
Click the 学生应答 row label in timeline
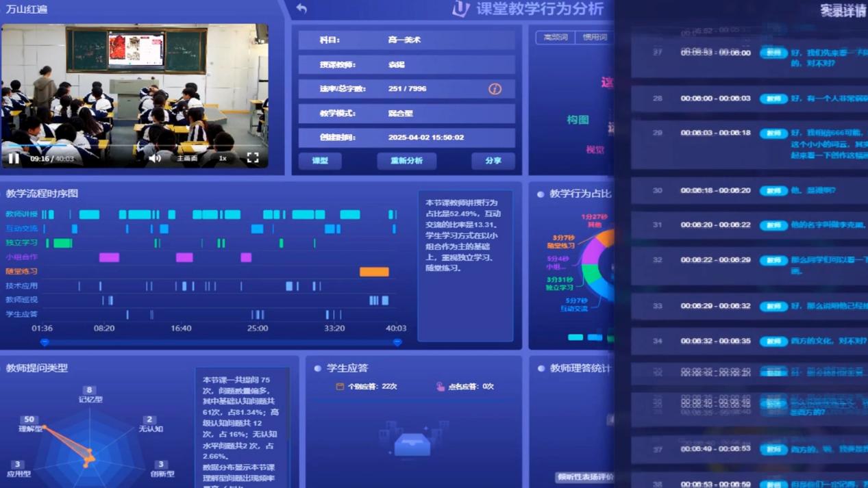[21, 314]
